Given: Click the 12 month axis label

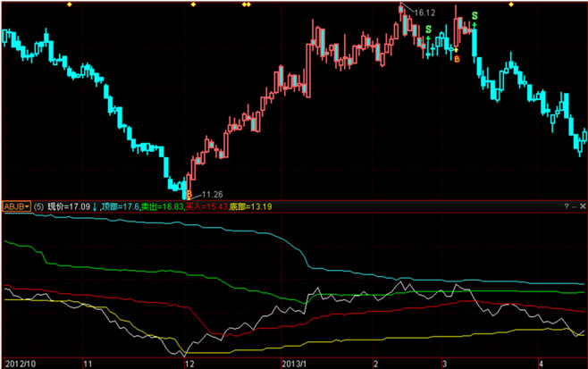Looking at the screenshot, I should click(189, 364).
